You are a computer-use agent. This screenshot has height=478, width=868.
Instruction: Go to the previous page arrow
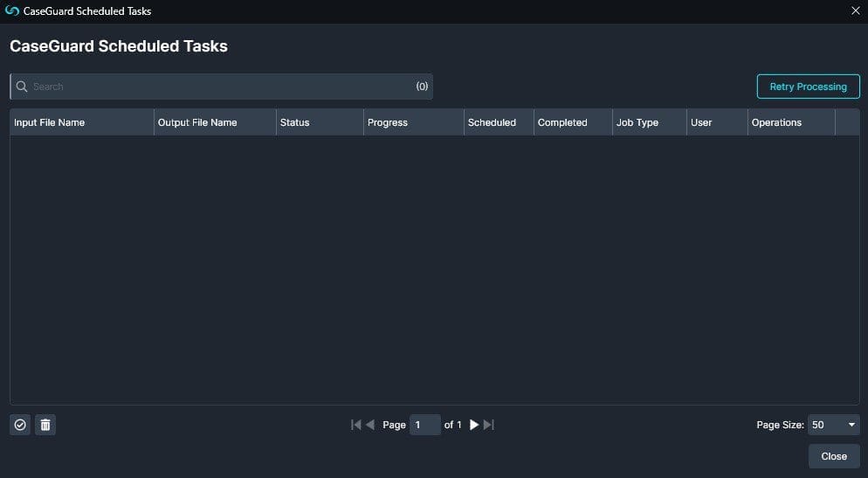369,425
